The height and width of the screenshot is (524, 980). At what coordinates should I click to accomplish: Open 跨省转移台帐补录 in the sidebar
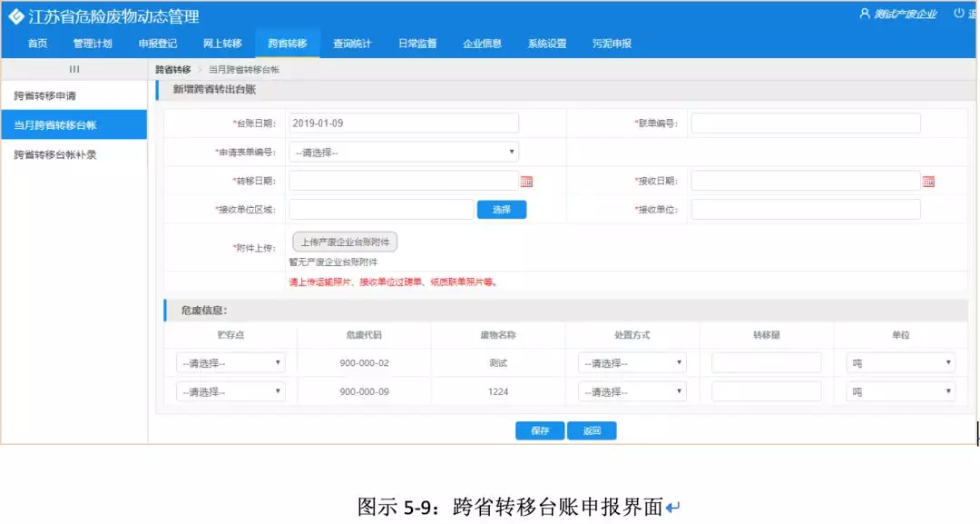(55, 154)
